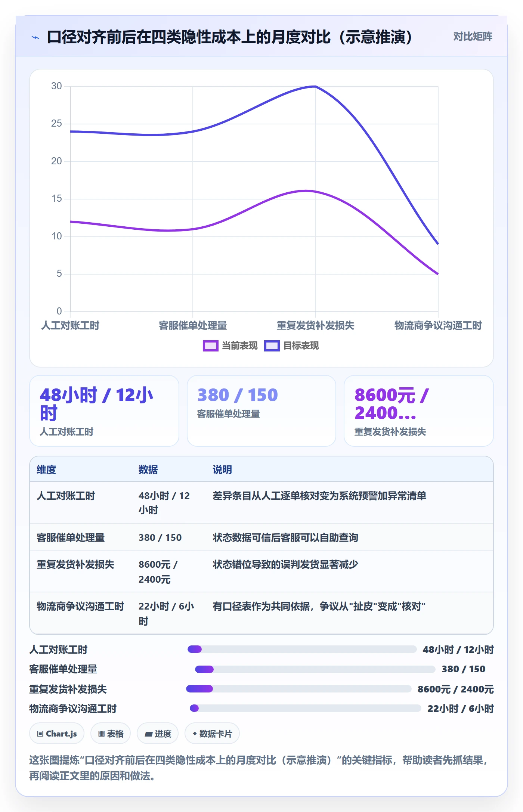Image resolution: width=523 pixels, height=812 pixels.
Task: Open the 380 / 150 data card
Action: click(261, 411)
